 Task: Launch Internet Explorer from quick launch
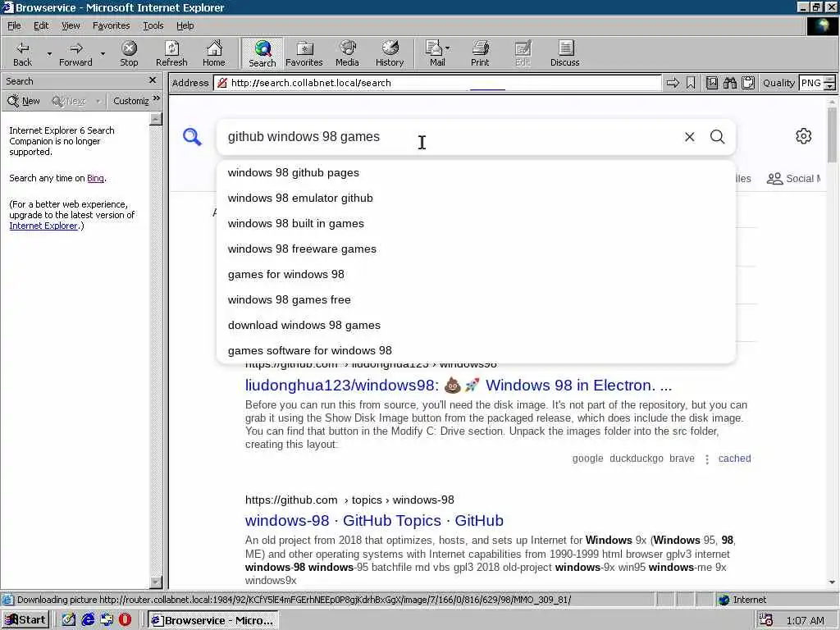pyautogui.click(x=88, y=620)
